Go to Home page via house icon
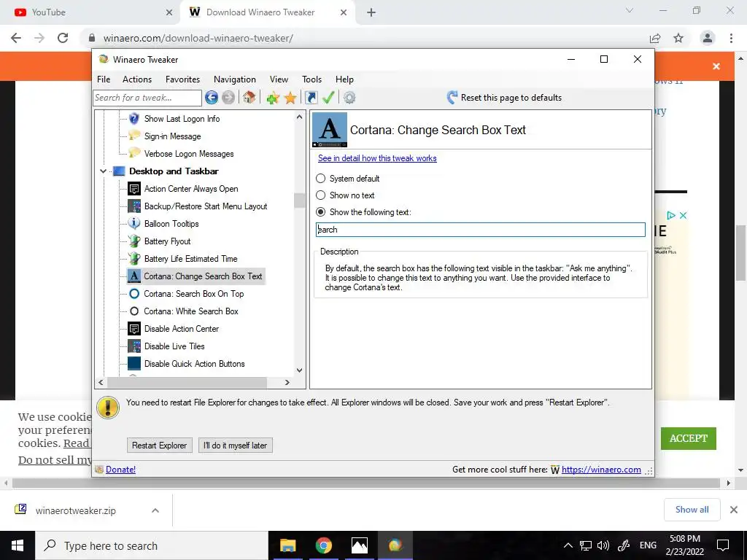Image resolution: width=747 pixels, height=560 pixels. [x=249, y=98]
